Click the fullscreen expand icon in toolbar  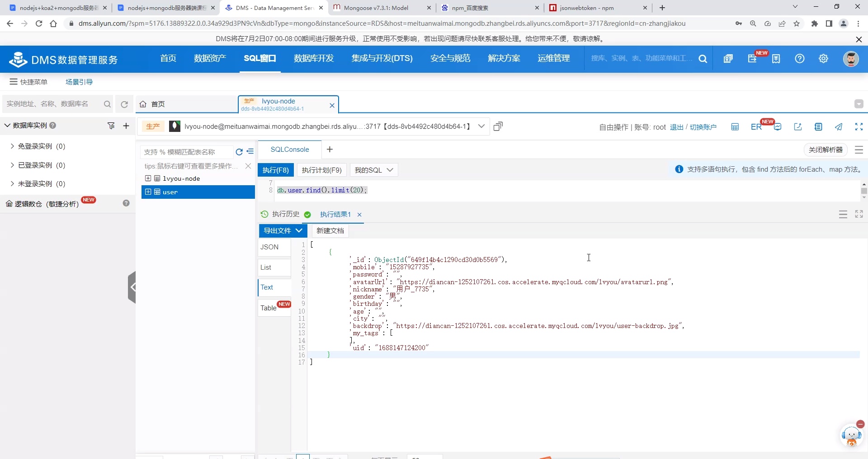(x=859, y=127)
